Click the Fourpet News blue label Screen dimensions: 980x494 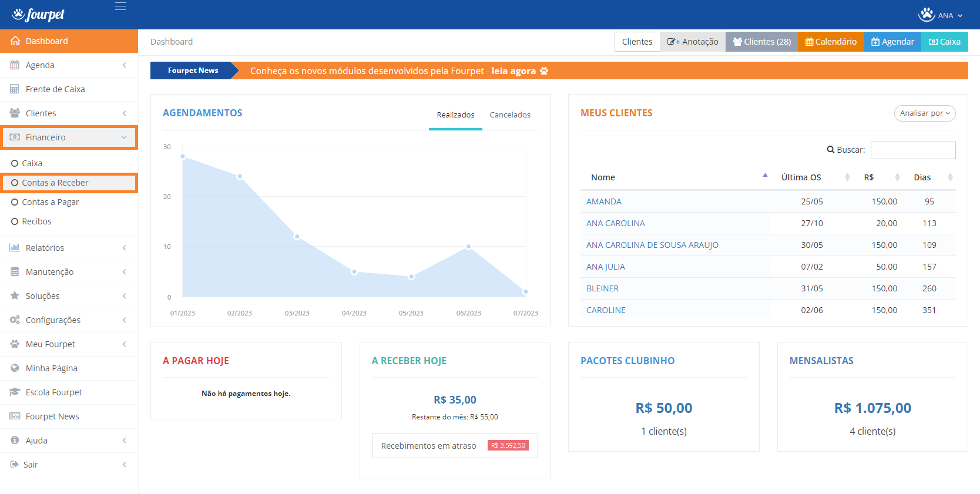(x=193, y=70)
